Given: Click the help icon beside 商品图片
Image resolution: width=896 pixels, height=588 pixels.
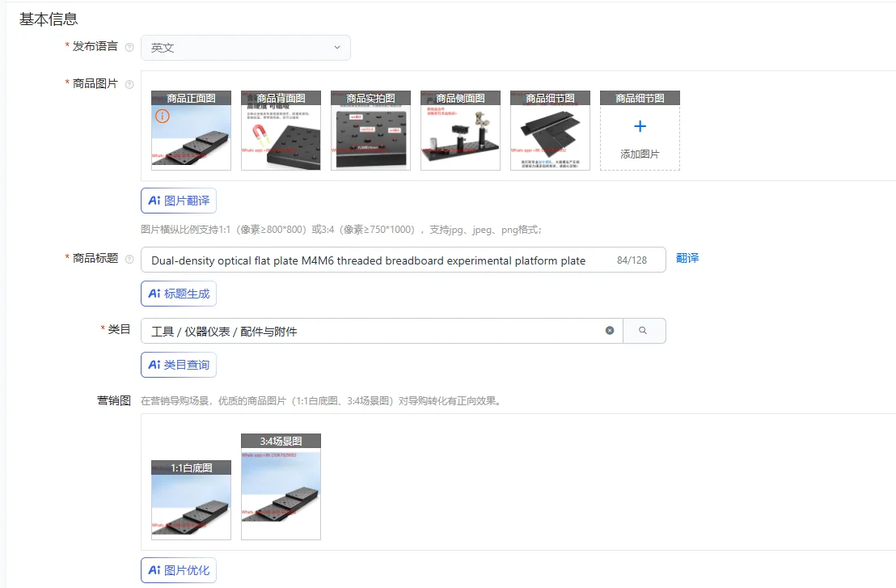Looking at the screenshot, I should (129, 85).
